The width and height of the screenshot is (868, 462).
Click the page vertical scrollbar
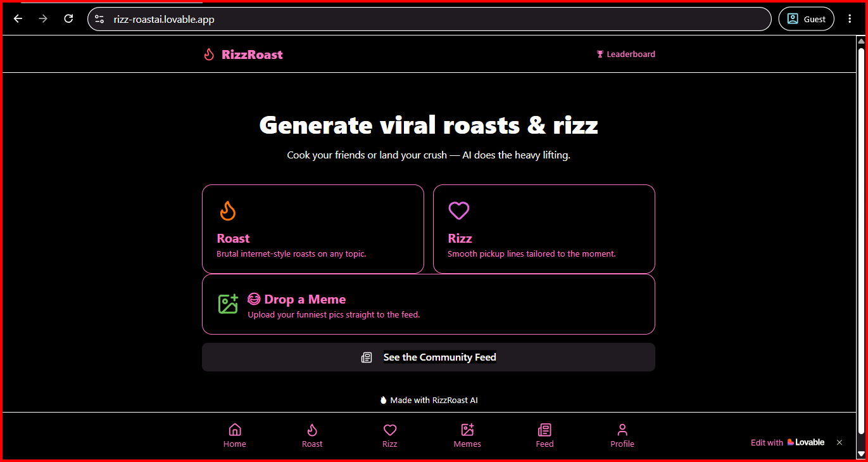pos(861,241)
